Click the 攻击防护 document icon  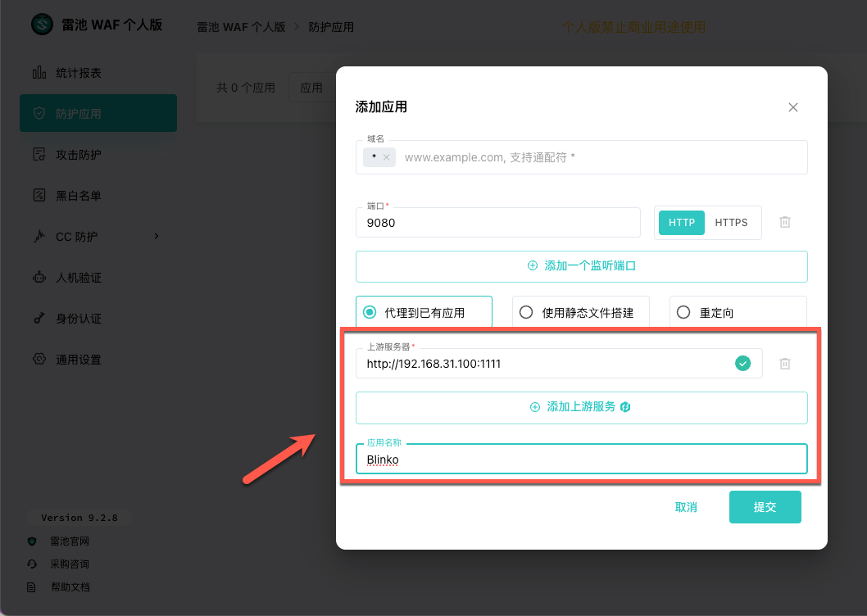[x=39, y=154]
